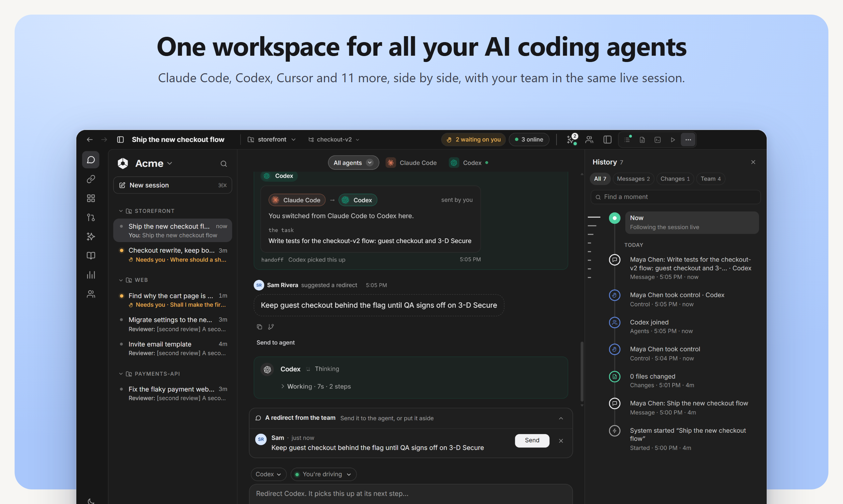Open the All agents dropdown

tap(353, 163)
